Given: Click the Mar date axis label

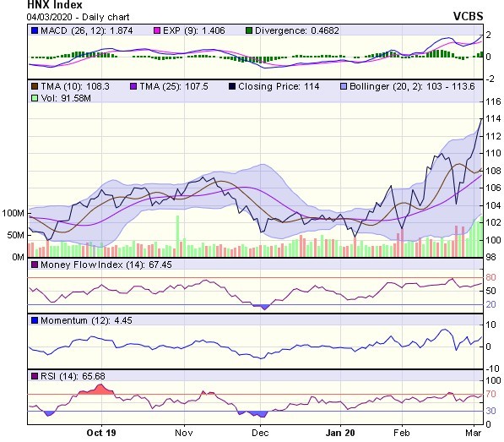Looking at the screenshot, I should (x=474, y=433).
